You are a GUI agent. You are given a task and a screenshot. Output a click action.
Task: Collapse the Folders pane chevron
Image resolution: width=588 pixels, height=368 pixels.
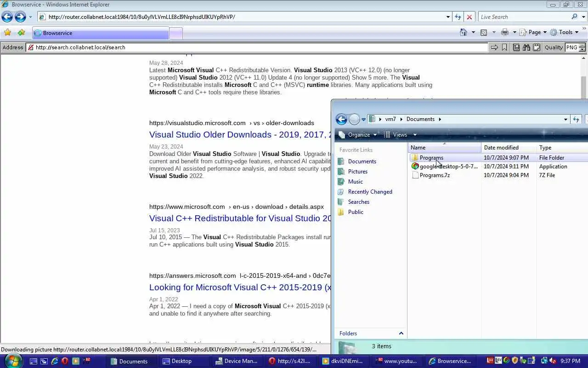coord(401,333)
